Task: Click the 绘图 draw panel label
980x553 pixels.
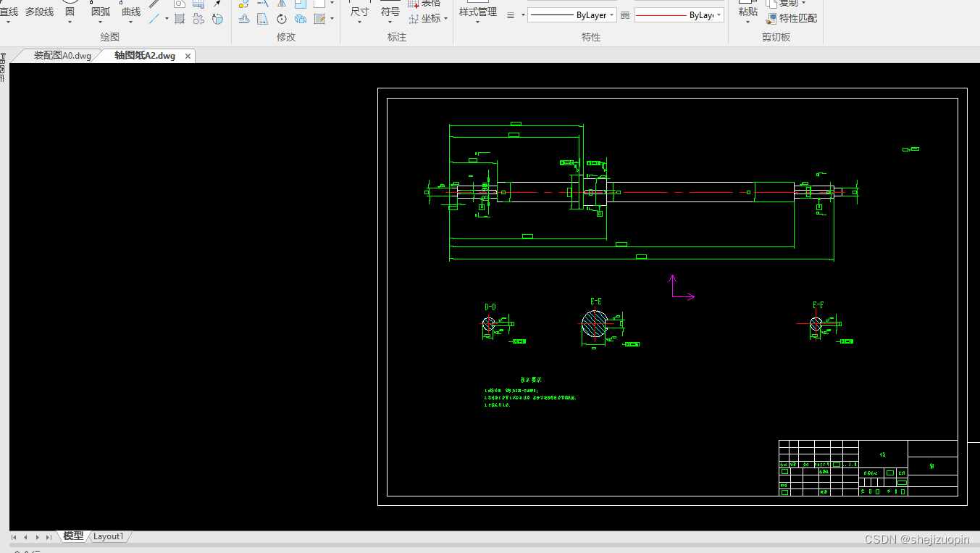Action: 110,37
